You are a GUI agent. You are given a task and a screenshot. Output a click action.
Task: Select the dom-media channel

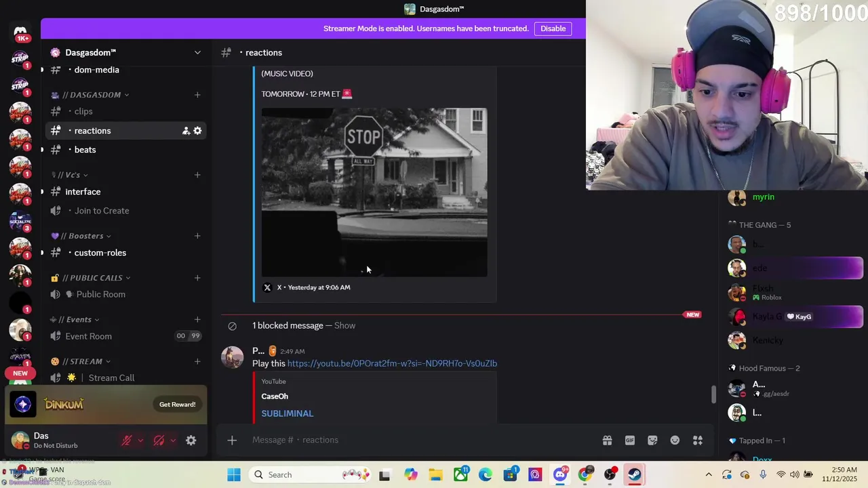tap(125, 70)
